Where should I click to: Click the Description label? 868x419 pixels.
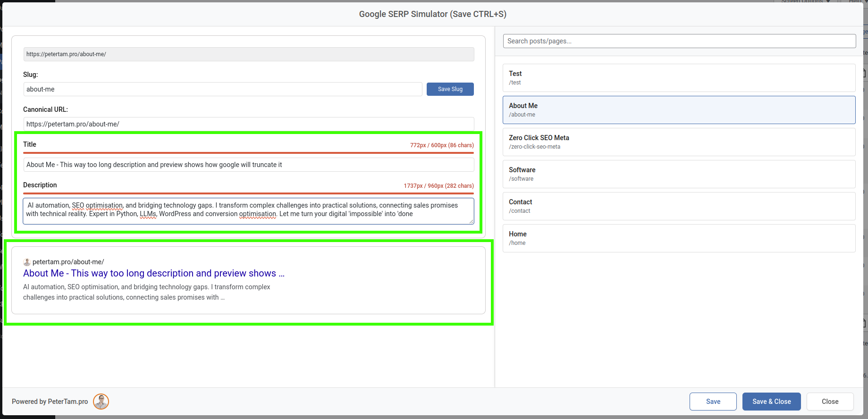pos(40,185)
